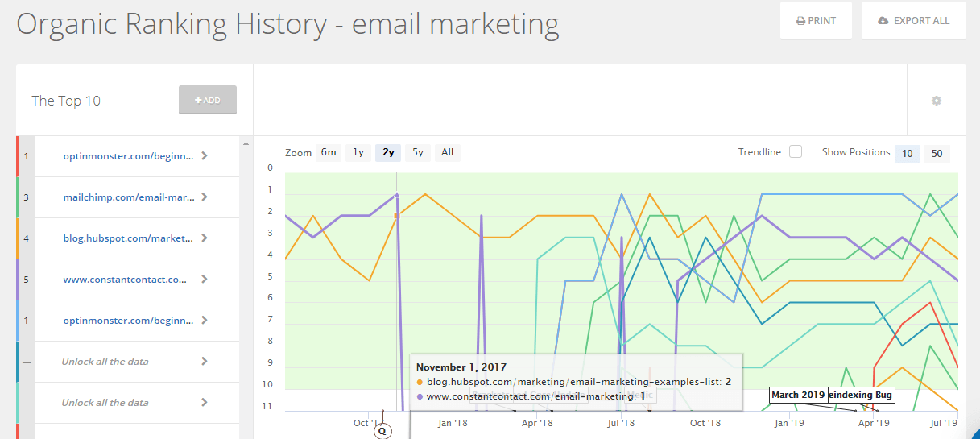Expand the mailchimp.com row chevron
This screenshot has height=439, width=980.
point(205,197)
